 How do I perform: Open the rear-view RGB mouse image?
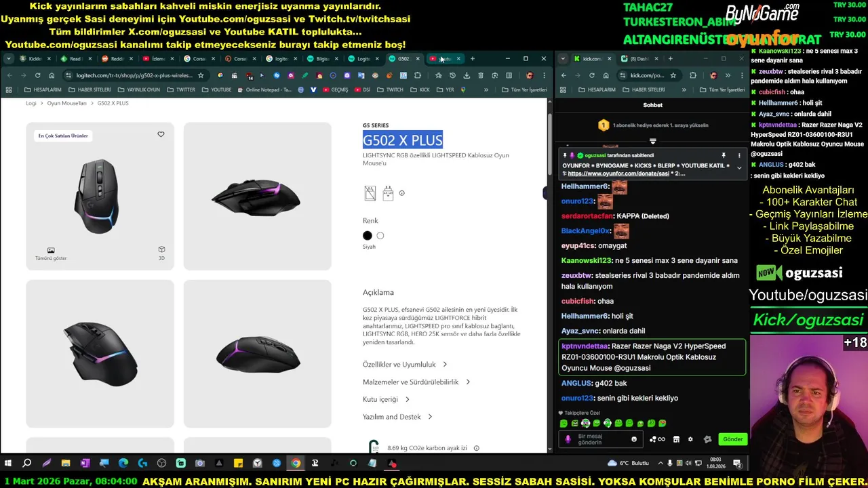coord(257,354)
